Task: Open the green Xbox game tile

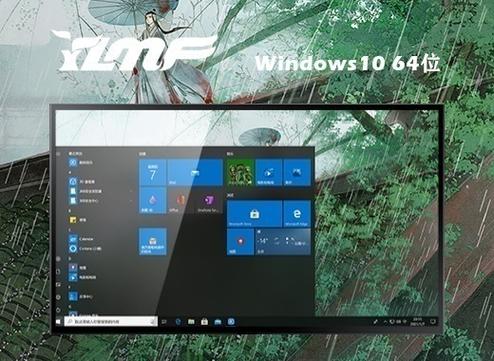Action: click(x=240, y=172)
